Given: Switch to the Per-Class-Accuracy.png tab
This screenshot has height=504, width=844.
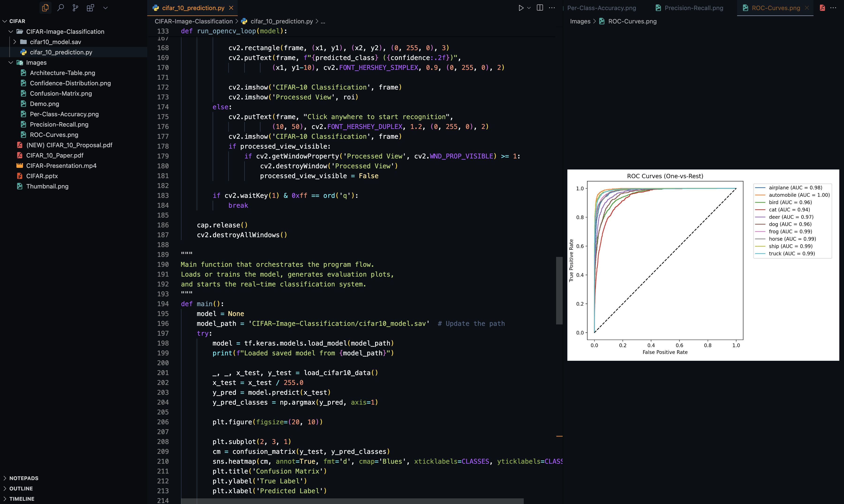Looking at the screenshot, I should coord(602,8).
